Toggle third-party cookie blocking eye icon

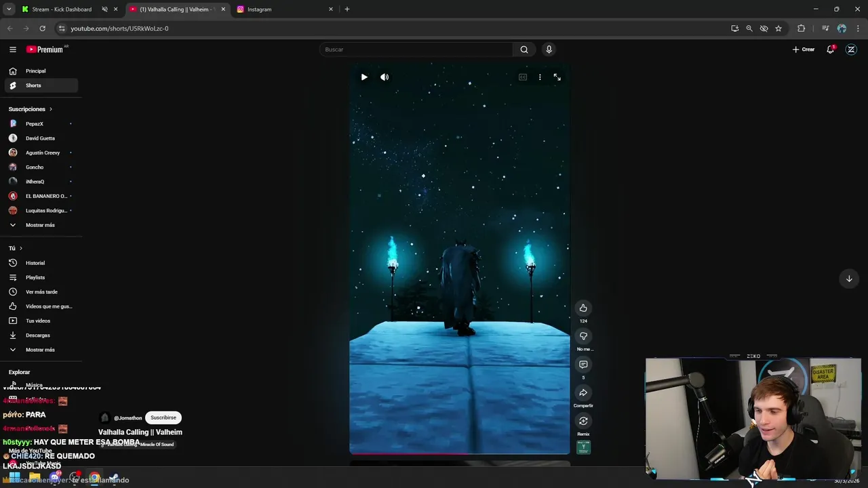click(x=764, y=28)
